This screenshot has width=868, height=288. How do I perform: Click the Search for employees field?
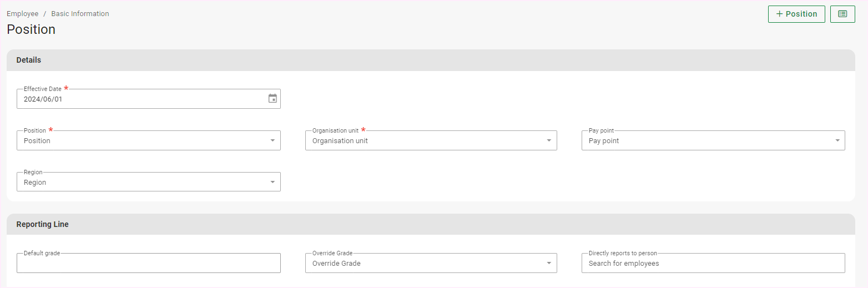713,264
